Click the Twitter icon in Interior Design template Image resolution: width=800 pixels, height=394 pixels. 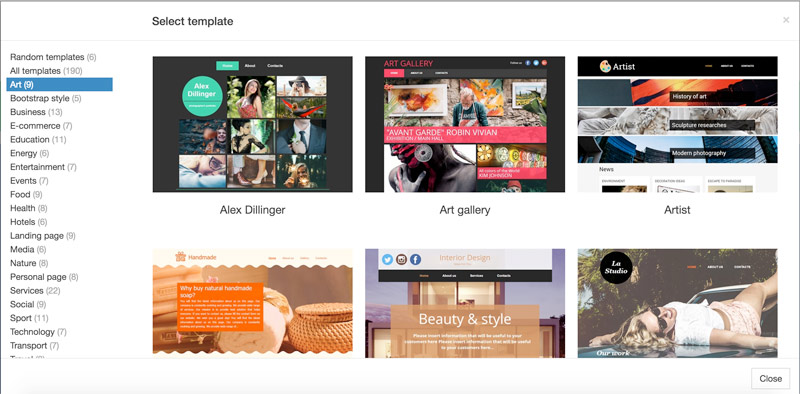click(x=387, y=259)
